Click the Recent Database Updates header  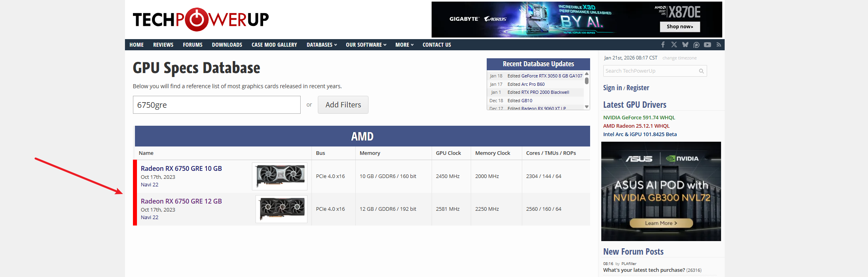coord(538,64)
